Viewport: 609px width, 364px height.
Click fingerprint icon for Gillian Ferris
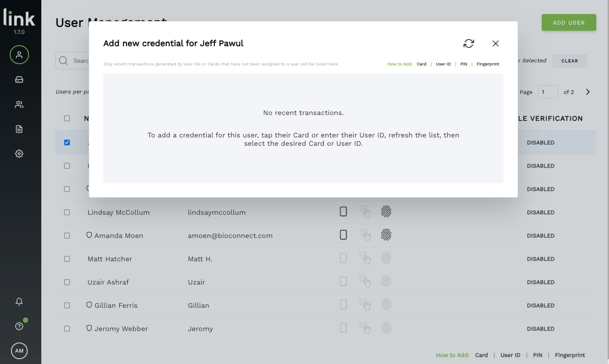click(x=386, y=305)
